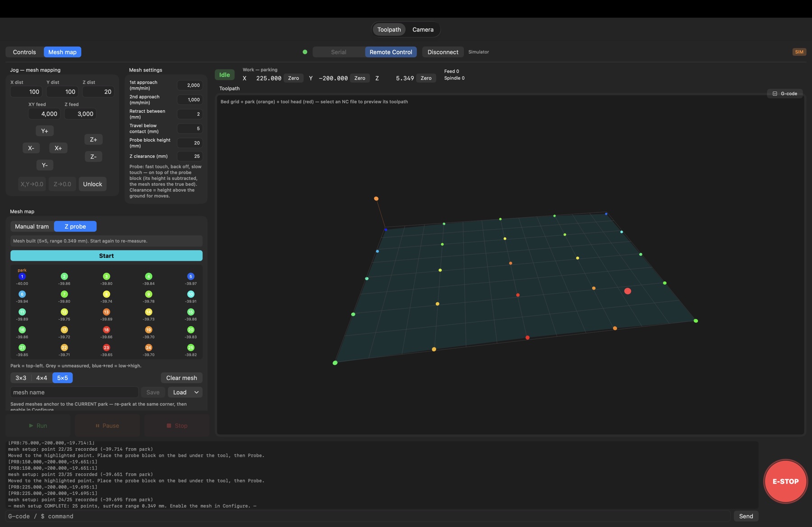812x527 pixels.
Task: Click the large red tool head marker
Action: (x=627, y=291)
